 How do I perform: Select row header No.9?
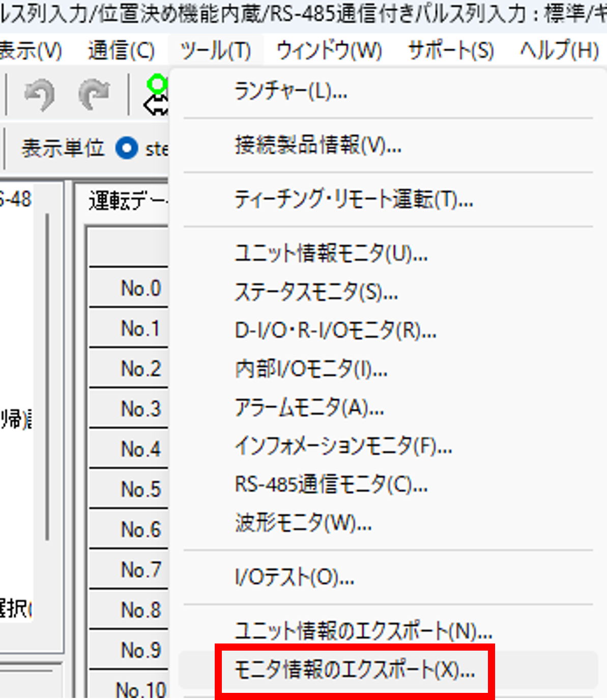coord(129,650)
